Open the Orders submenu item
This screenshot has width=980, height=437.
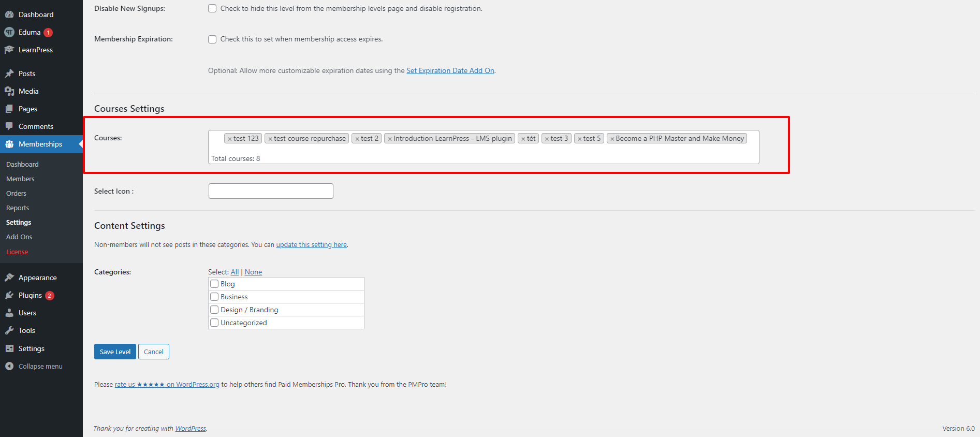[16, 193]
